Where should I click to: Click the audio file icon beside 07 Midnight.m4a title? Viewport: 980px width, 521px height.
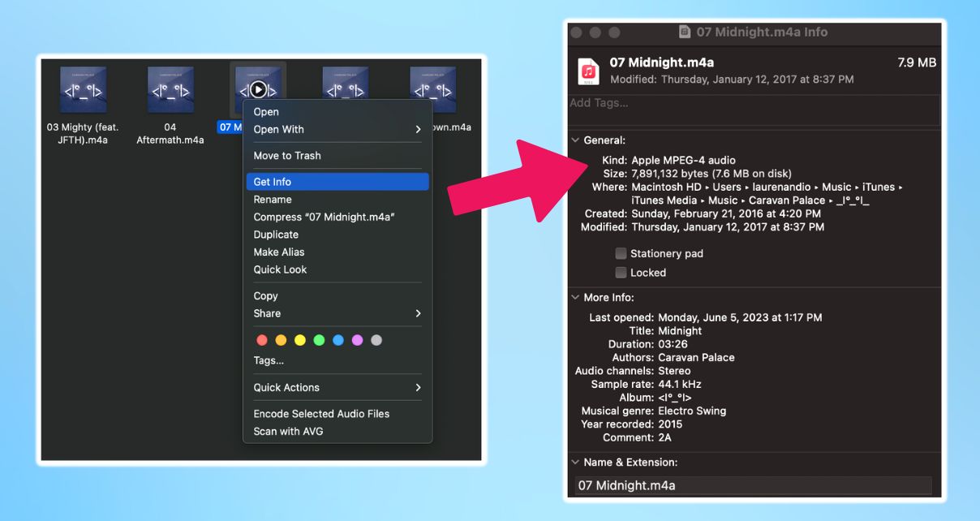[x=588, y=71]
